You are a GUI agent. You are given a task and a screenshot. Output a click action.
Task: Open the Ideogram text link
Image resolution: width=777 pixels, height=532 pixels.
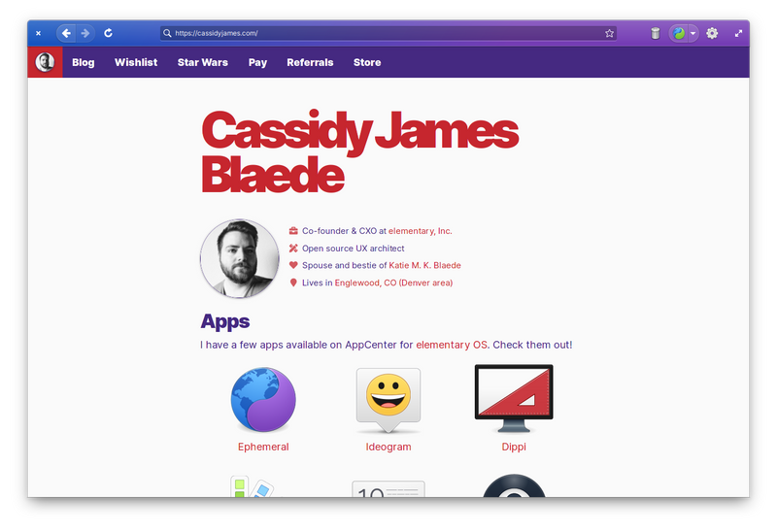[x=388, y=447]
